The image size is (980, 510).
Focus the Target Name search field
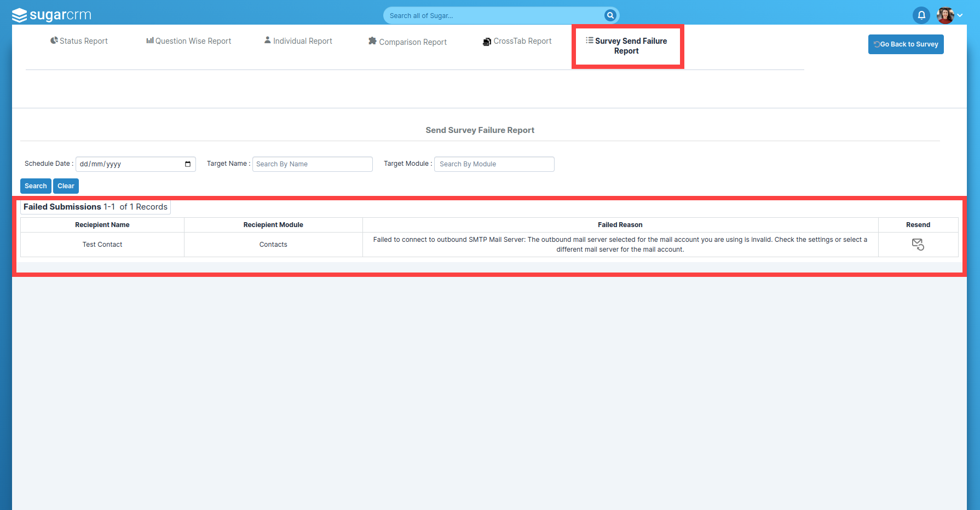[x=312, y=164]
